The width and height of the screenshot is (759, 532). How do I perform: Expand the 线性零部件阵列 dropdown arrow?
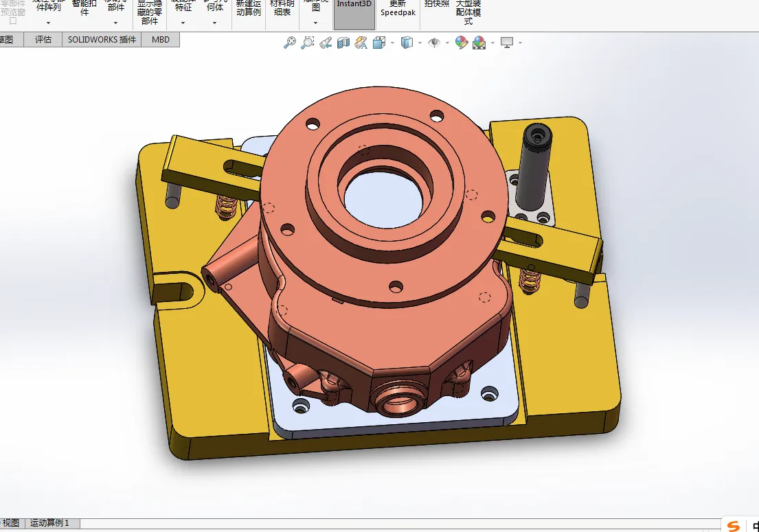pyautogui.click(x=48, y=23)
